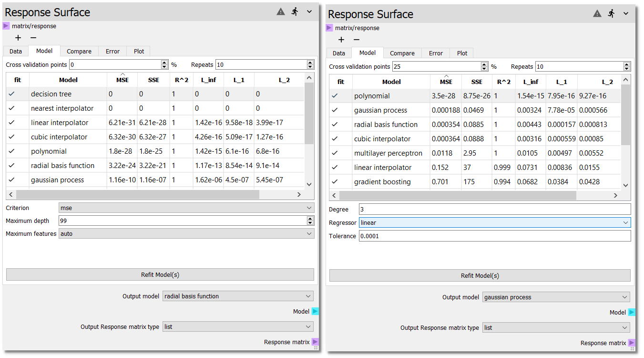644x358 pixels.
Task: Toggle fit checkmark for decision tree row
Action: pyautogui.click(x=11, y=94)
